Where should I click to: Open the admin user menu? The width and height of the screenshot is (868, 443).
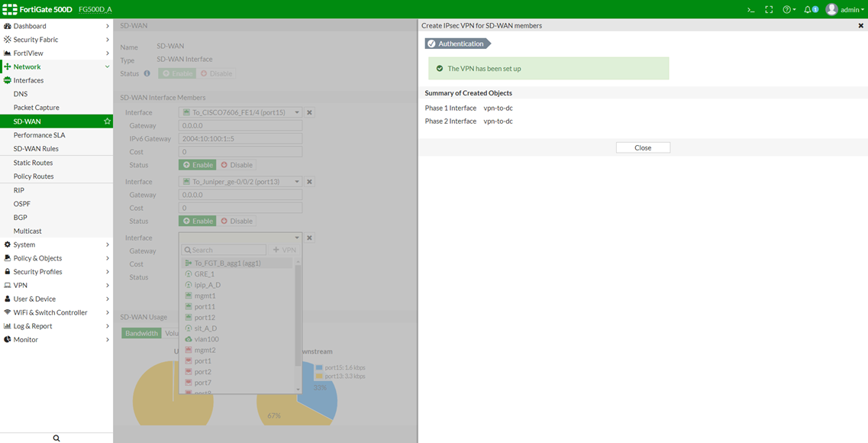845,9
